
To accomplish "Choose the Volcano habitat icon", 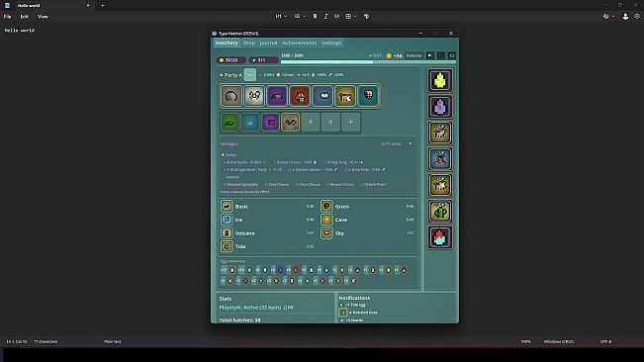I will 227,233.
